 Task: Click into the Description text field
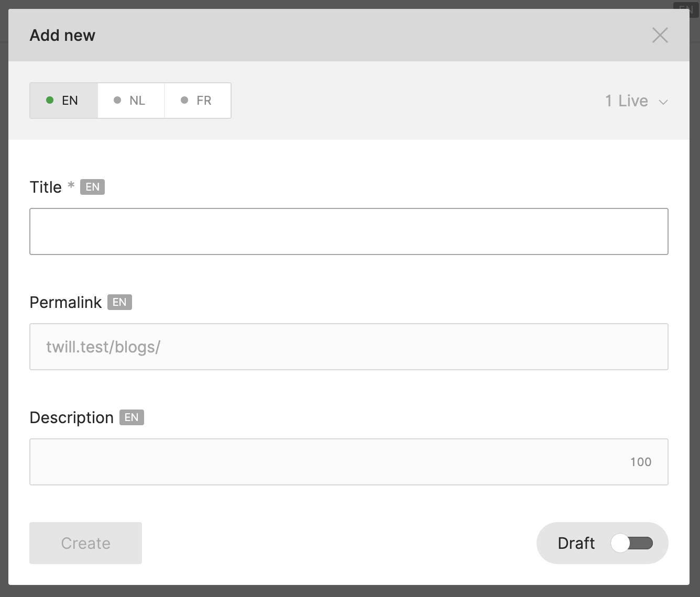pos(349,462)
